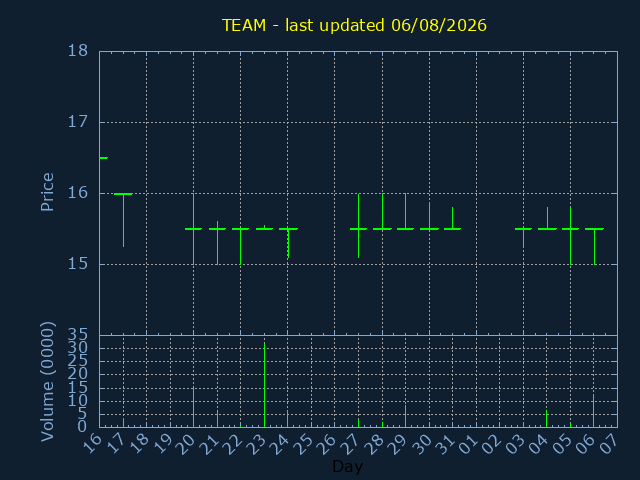Click the volume axis label 35
This screenshot has height=480, width=640.
(78, 336)
